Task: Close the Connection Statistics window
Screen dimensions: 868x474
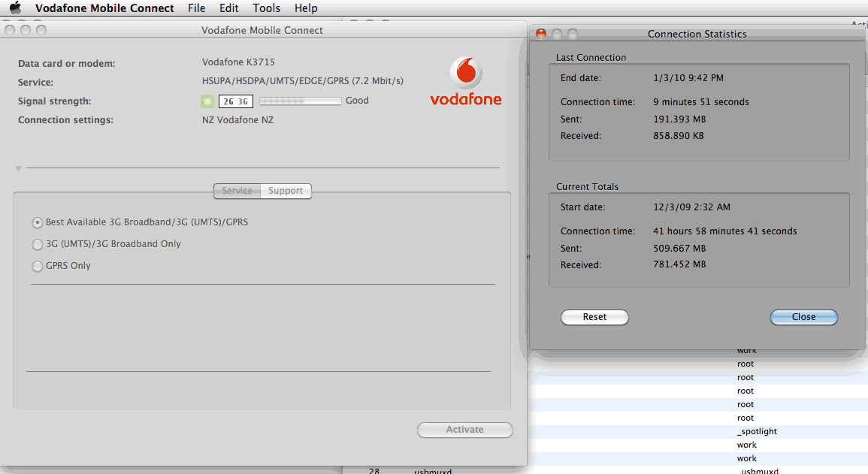Action: [x=541, y=34]
